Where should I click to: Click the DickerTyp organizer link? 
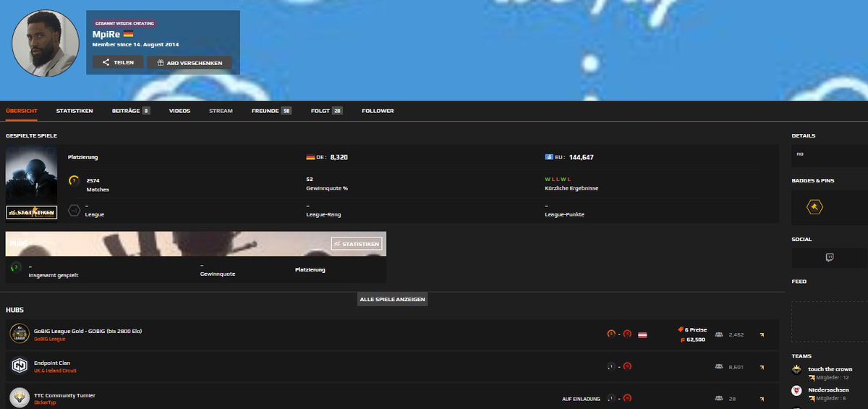click(45, 402)
